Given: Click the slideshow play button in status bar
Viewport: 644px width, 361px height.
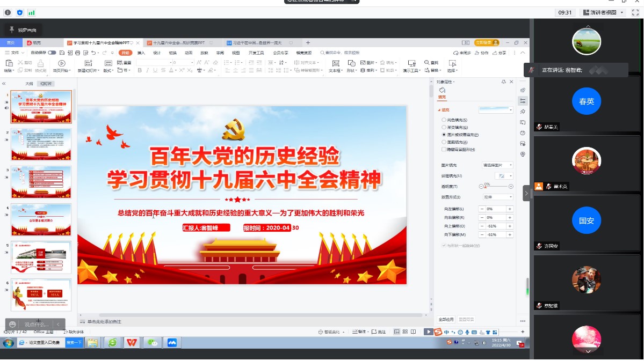Looking at the screenshot, I should point(428,332).
